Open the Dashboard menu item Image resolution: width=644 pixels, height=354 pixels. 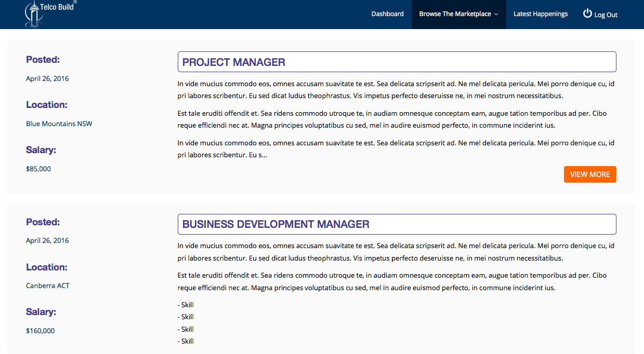387,14
